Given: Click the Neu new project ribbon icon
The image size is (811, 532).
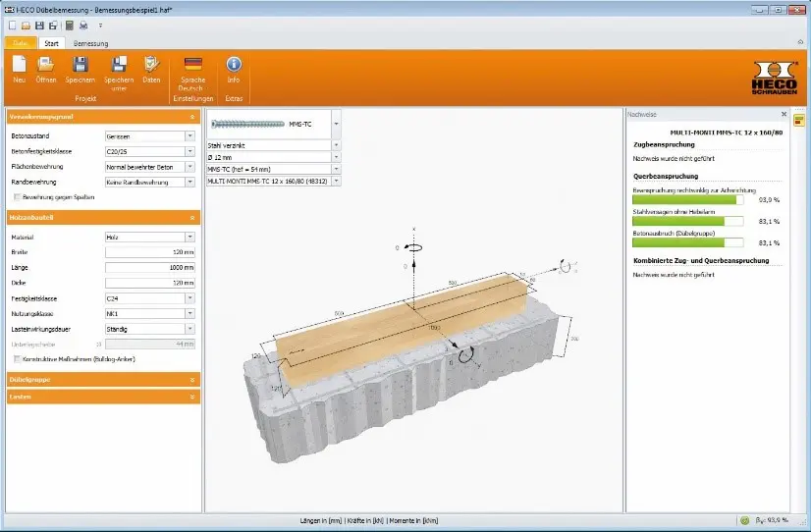Looking at the screenshot, I should click(x=19, y=64).
